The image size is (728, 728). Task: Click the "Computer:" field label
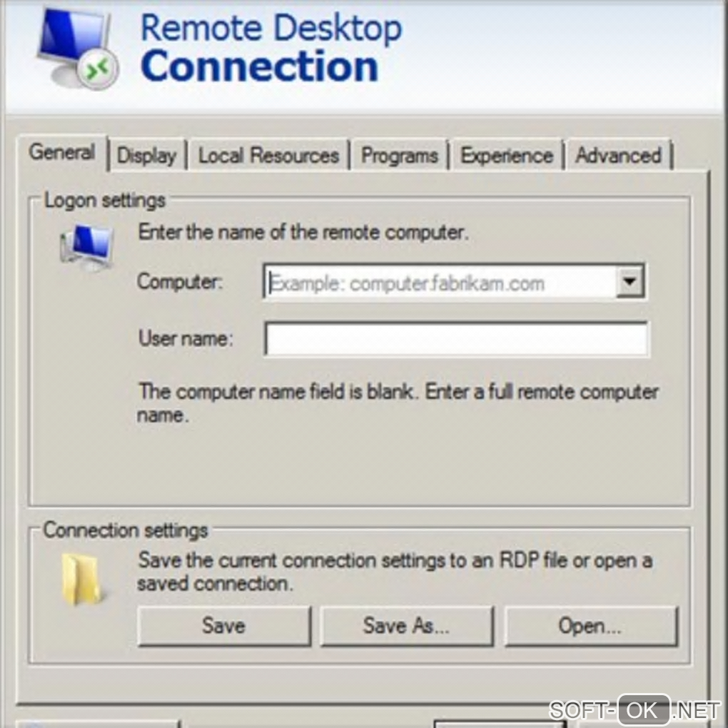[x=180, y=282]
